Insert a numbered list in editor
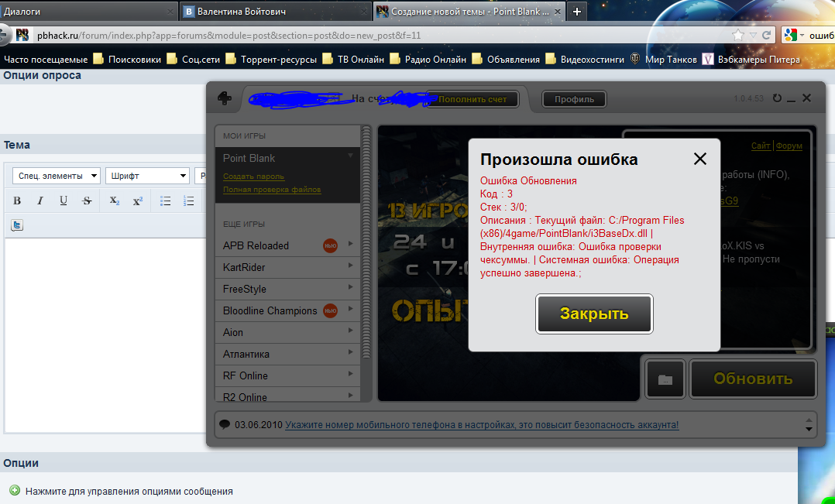Viewport: 835px width, 504px height. coord(188,201)
